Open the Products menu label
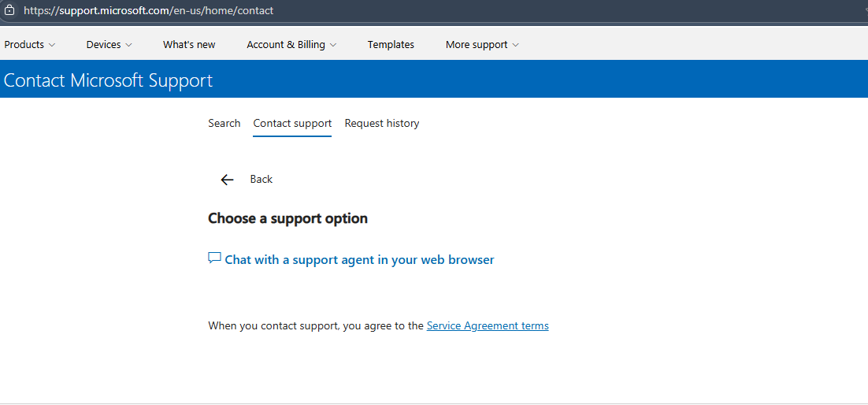The image size is (868, 405). 24,45
